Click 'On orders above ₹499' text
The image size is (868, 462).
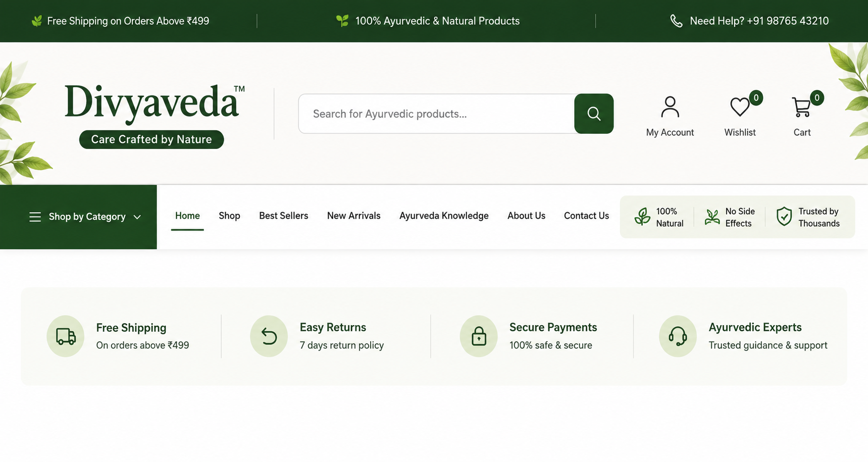point(142,345)
